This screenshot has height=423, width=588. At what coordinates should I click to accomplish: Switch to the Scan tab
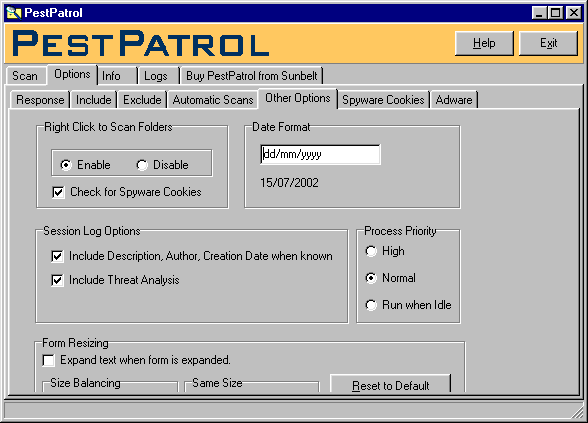pos(25,76)
